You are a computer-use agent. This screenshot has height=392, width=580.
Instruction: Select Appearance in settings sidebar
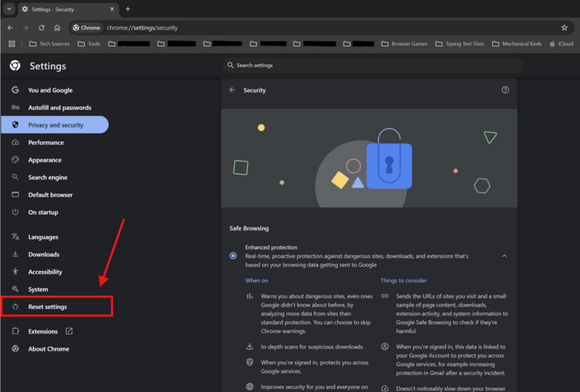(44, 160)
